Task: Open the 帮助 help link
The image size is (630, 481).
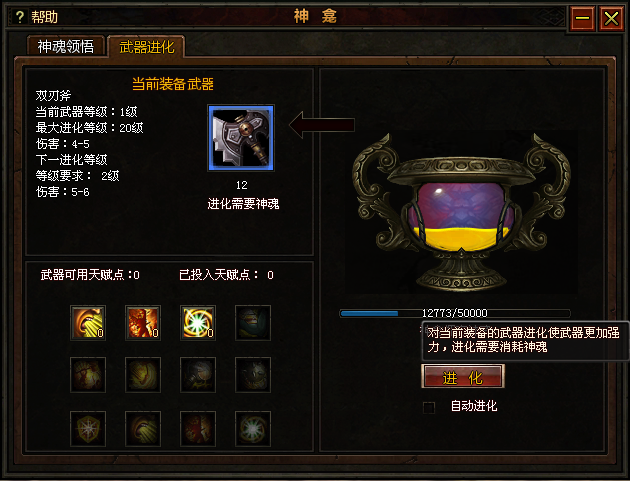Action: 45,17
